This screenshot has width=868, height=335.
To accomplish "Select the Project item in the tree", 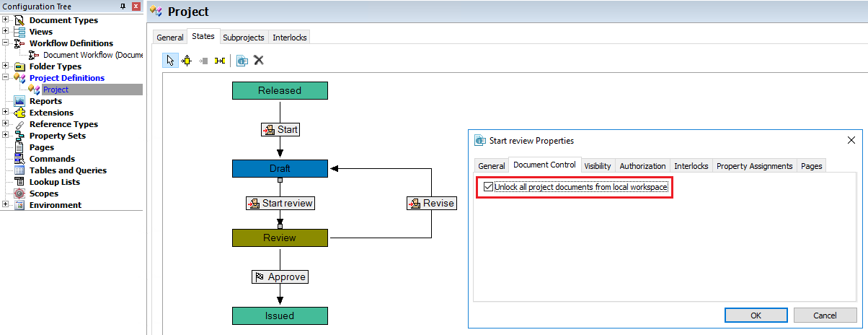I will [x=56, y=90].
